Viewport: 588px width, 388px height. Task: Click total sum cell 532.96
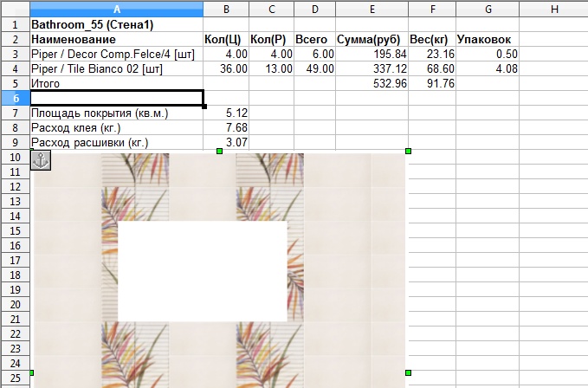coord(372,84)
